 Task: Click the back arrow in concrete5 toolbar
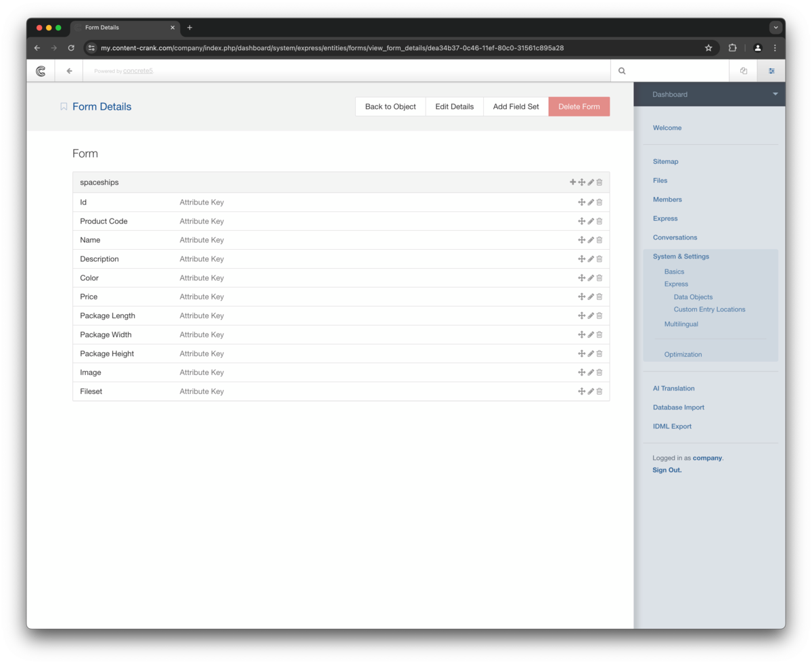69,70
